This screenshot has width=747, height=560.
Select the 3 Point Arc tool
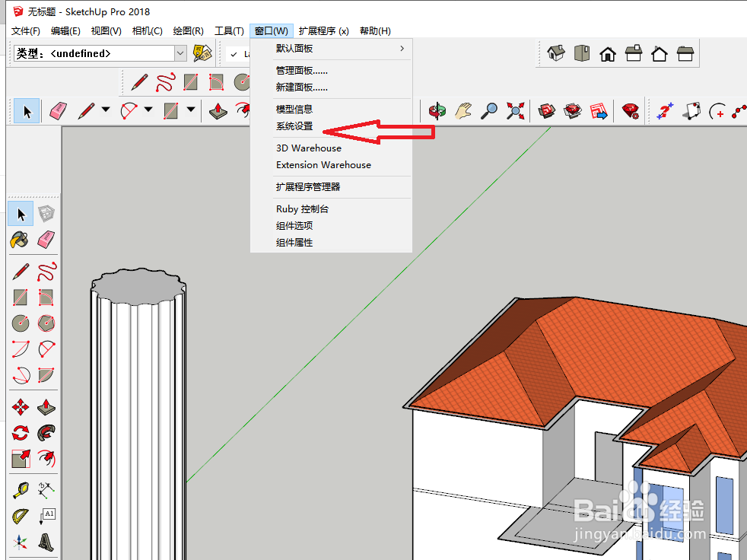20,375
